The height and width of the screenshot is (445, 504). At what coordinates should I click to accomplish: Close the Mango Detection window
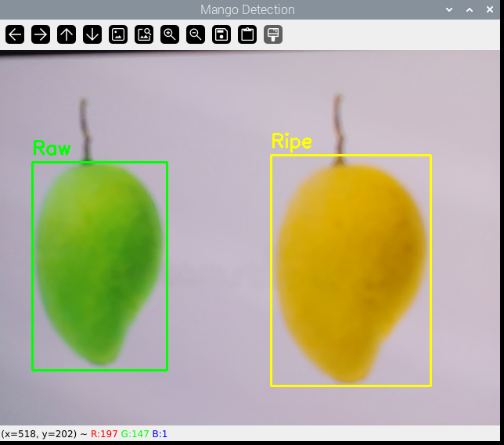(490, 9)
